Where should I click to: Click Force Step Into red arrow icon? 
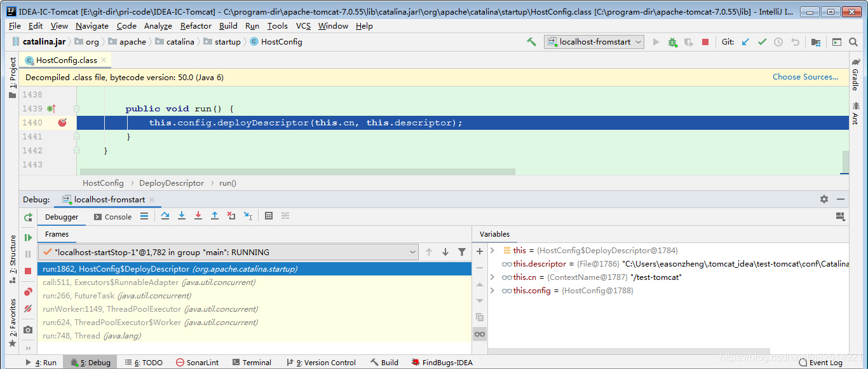point(198,216)
